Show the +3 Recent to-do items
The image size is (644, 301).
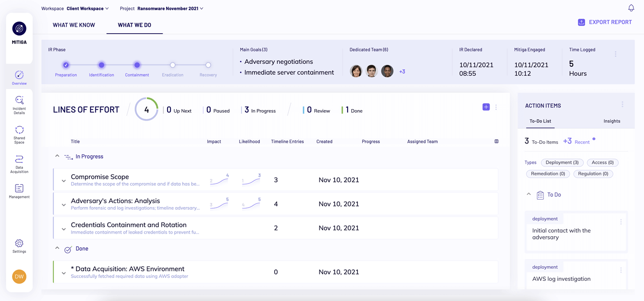pyautogui.click(x=576, y=142)
